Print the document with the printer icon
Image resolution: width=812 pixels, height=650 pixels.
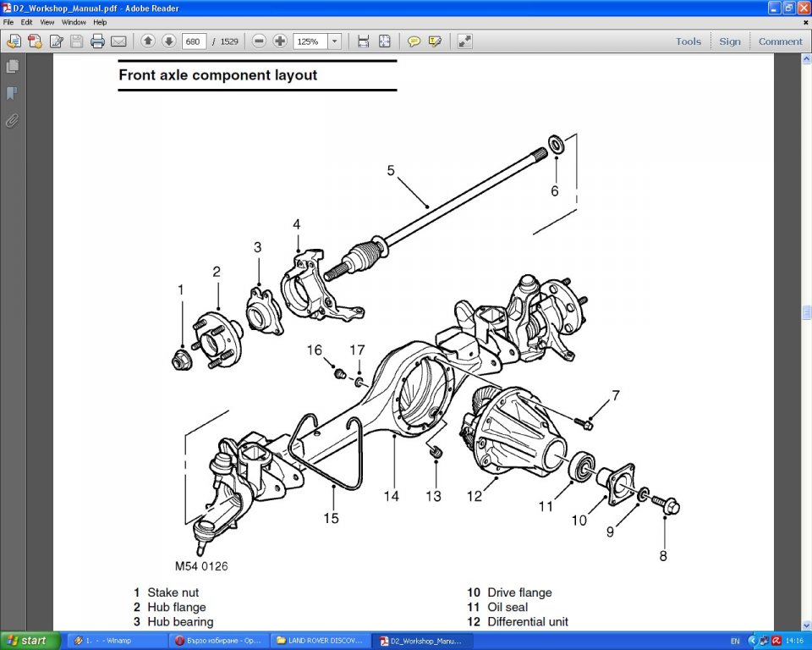tap(97, 41)
